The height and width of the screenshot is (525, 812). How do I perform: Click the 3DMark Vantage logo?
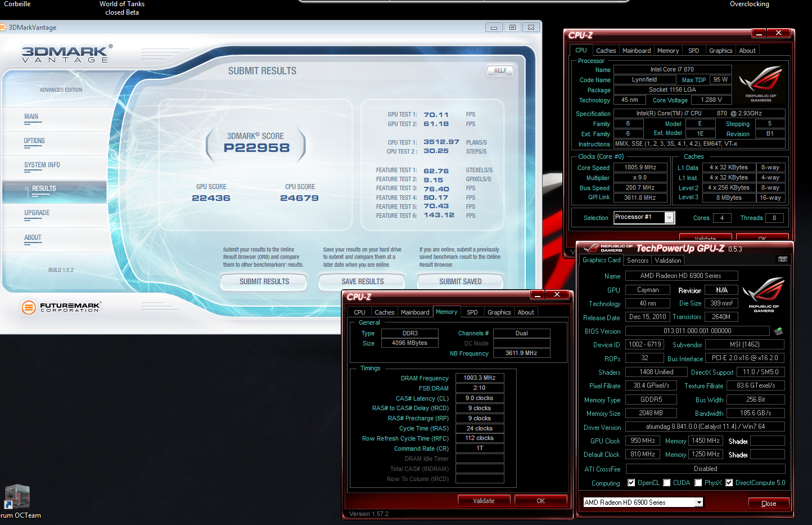[67, 54]
